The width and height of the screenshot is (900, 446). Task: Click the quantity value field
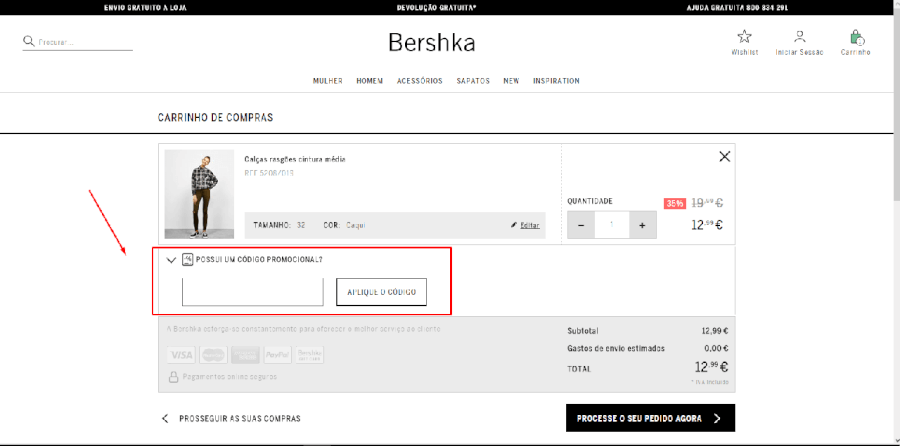coord(612,225)
